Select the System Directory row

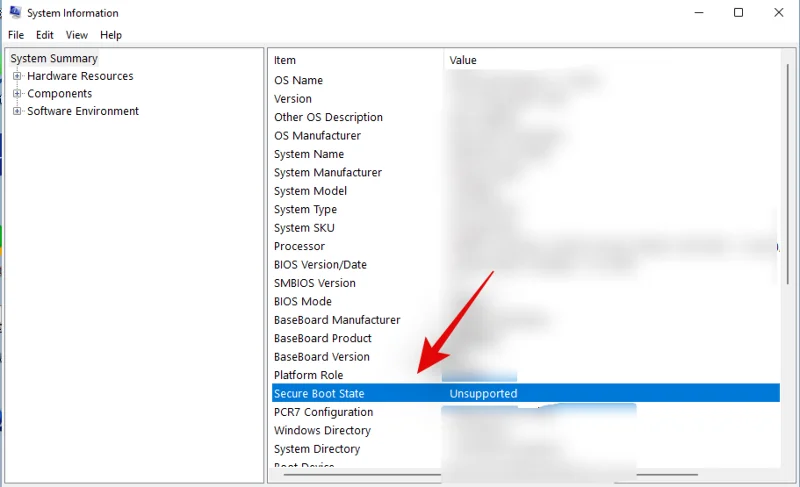[526, 449]
